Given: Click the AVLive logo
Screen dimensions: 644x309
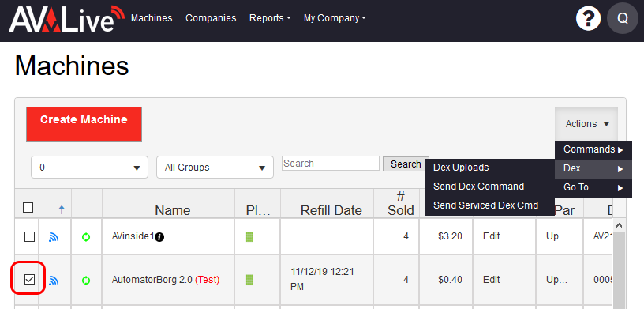Looking at the screenshot, I should point(66,18).
